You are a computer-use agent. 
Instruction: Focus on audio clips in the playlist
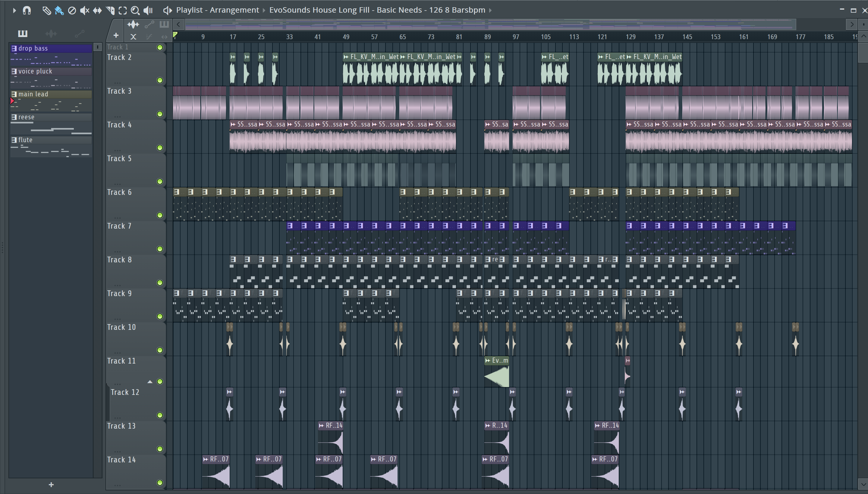click(133, 24)
